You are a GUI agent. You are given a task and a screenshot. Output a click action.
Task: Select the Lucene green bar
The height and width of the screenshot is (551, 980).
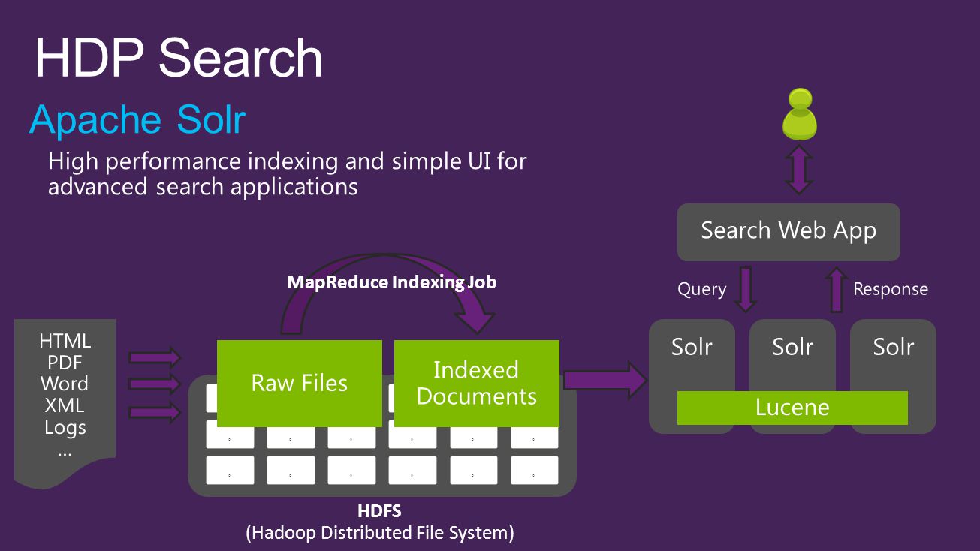click(792, 408)
